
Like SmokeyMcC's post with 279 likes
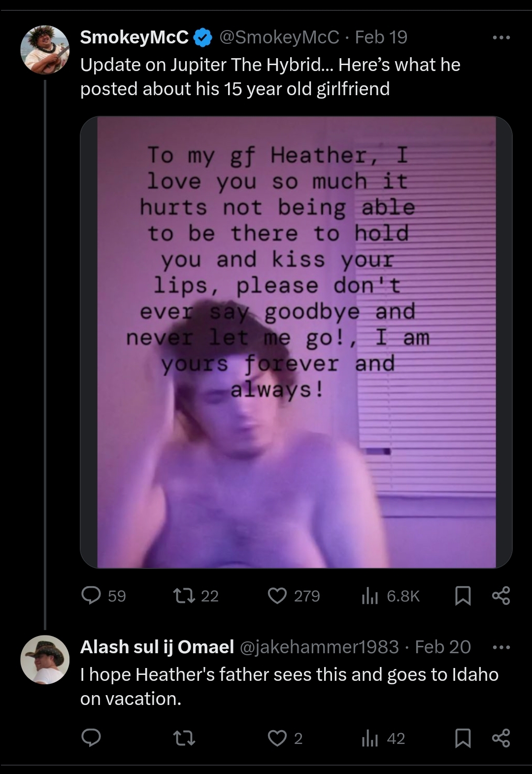click(294, 596)
